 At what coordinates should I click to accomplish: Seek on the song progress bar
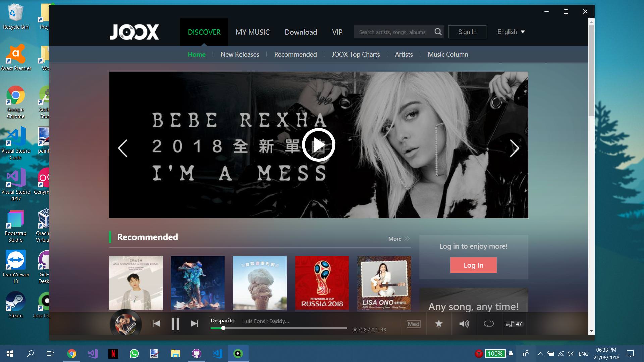tap(279, 328)
